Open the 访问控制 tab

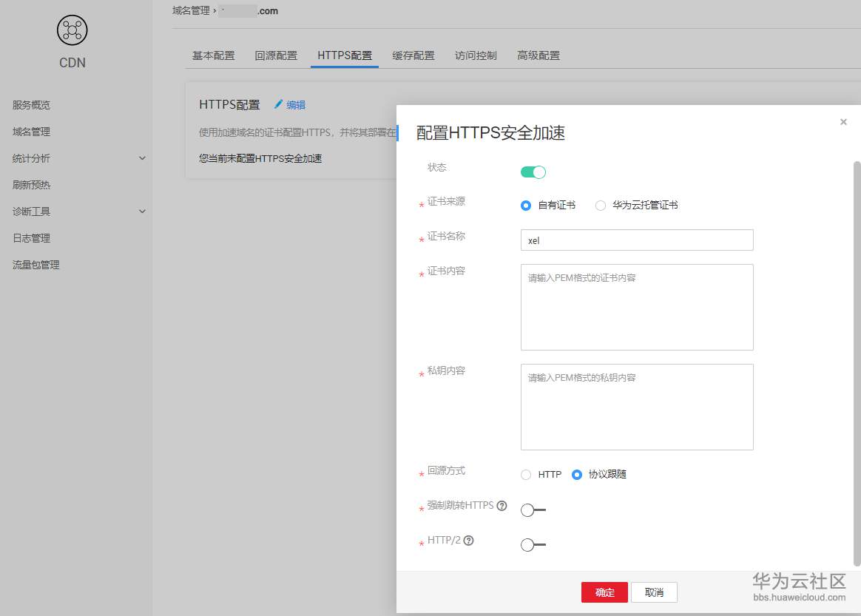click(x=475, y=55)
